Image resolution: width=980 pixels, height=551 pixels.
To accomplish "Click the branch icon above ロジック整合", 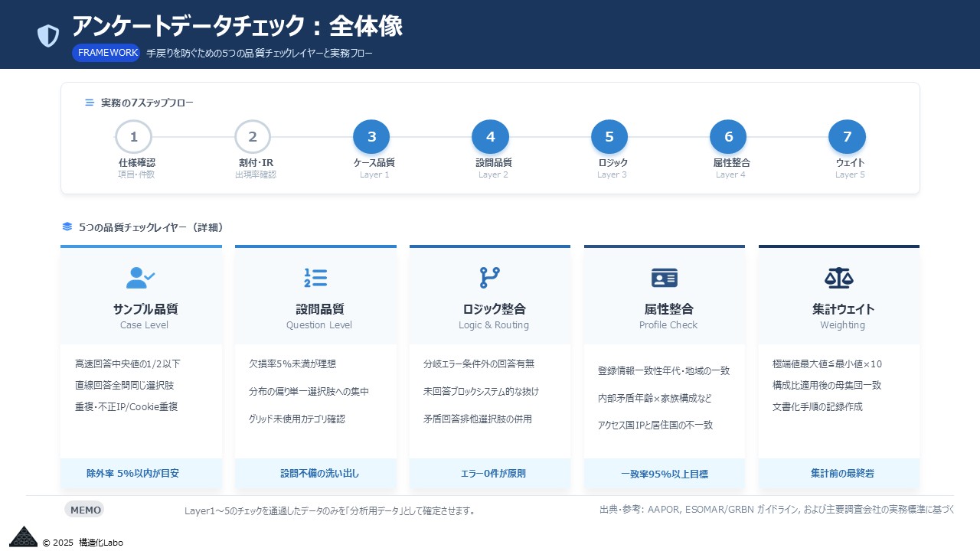I will (x=489, y=278).
